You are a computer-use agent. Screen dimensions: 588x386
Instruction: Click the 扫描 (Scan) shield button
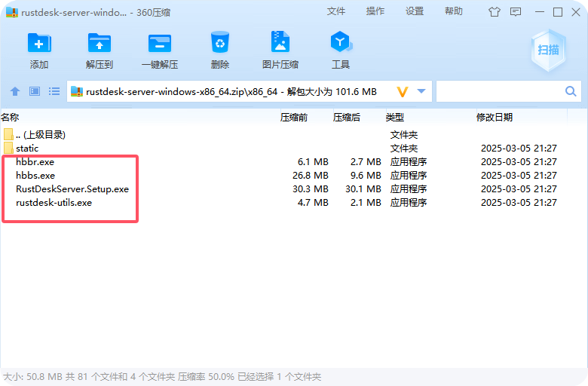(548, 50)
